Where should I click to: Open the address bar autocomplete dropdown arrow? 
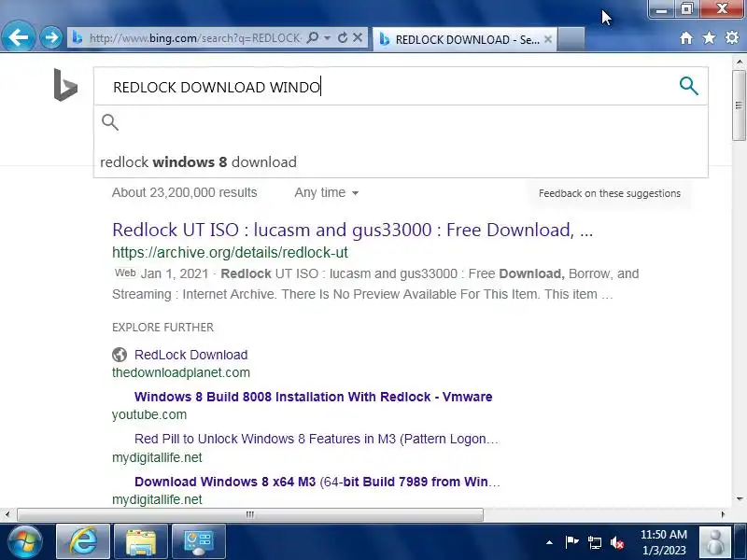[x=328, y=37]
